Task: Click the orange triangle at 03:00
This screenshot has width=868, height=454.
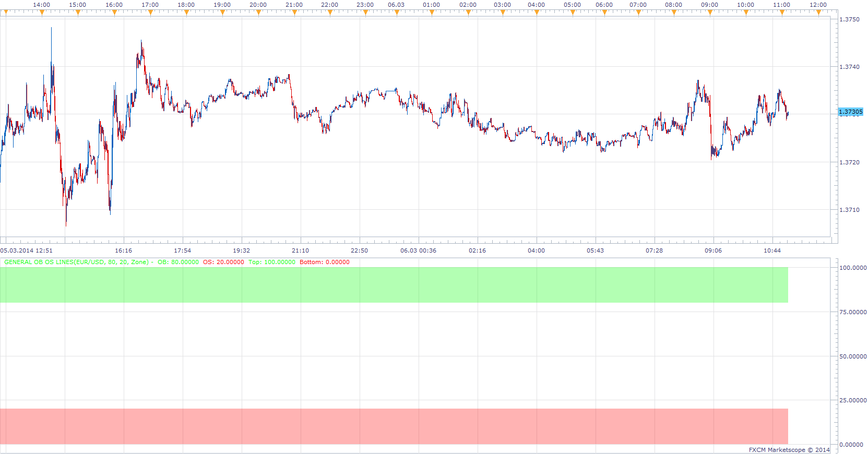Action: (x=503, y=13)
